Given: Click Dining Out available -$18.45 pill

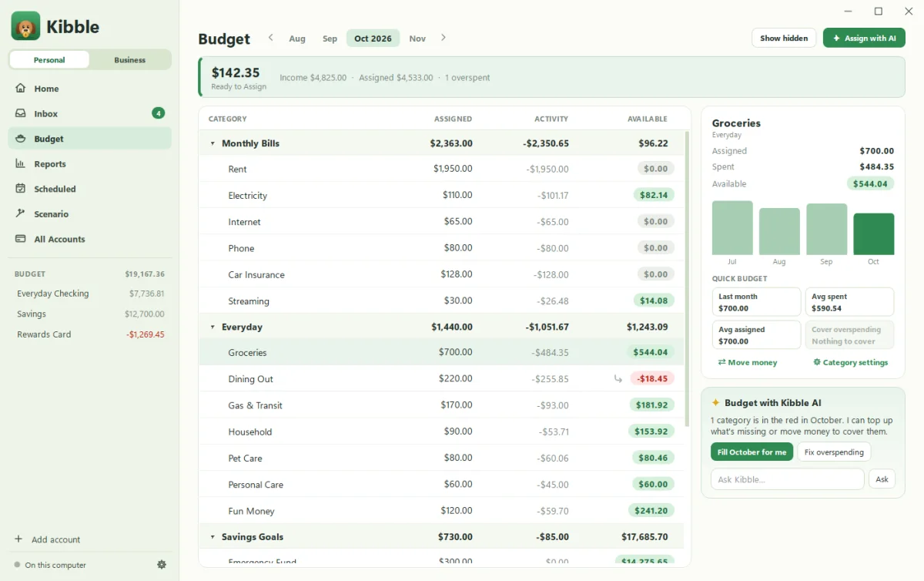Looking at the screenshot, I should click(652, 378).
